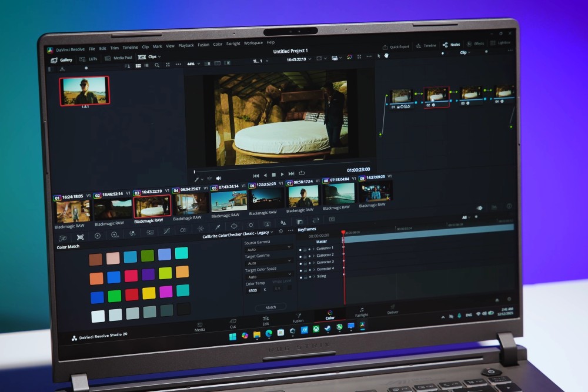
Task: Click the Quick Export icon
Action: coord(396,46)
